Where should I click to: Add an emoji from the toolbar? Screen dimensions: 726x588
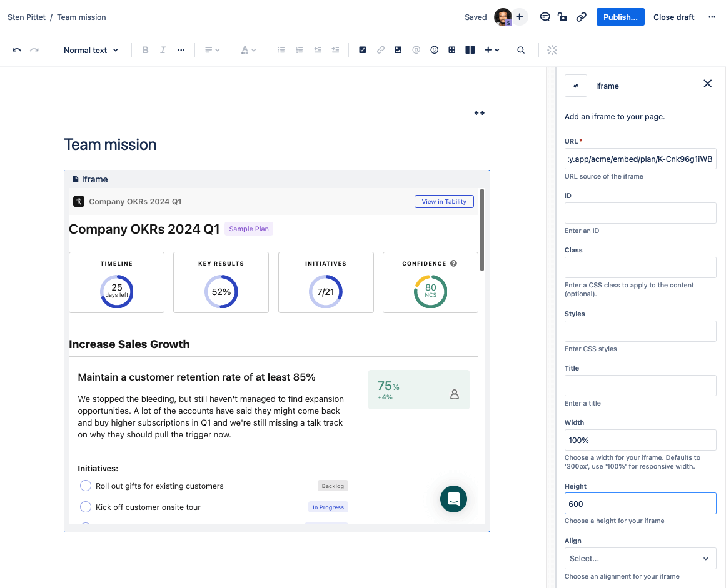point(434,49)
